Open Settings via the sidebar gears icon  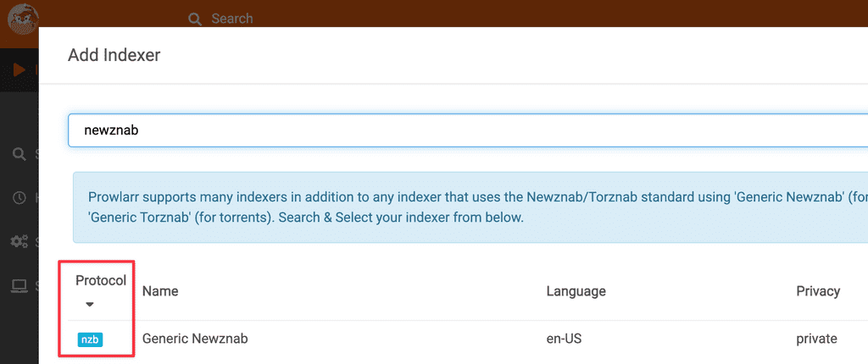pos(19,242)
